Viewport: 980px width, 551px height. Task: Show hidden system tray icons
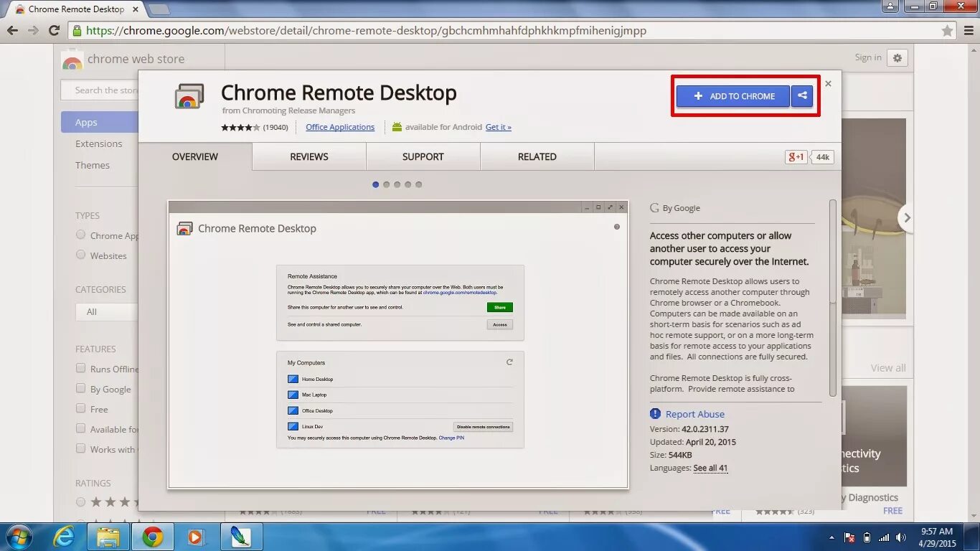832,537
